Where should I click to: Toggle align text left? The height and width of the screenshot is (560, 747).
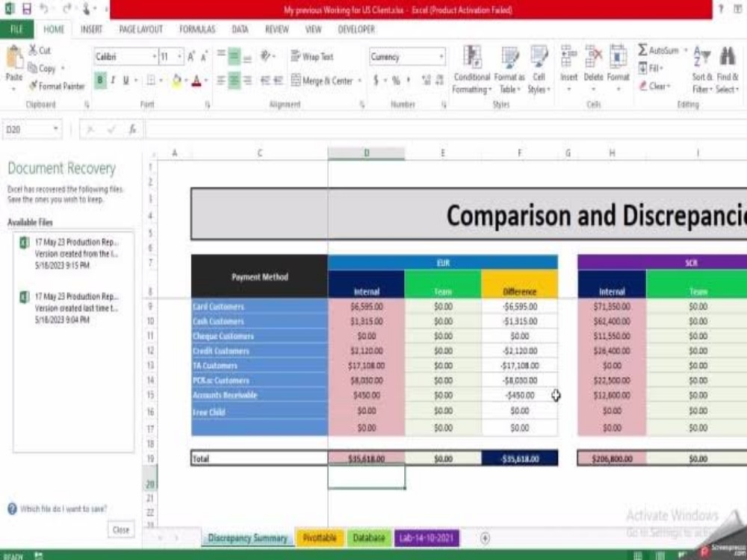tap(221, 81)
